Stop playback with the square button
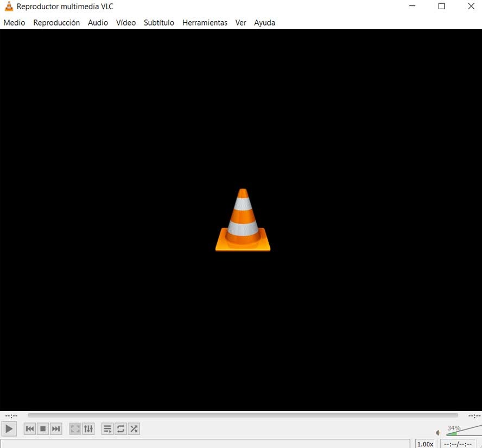 point(43,428)
